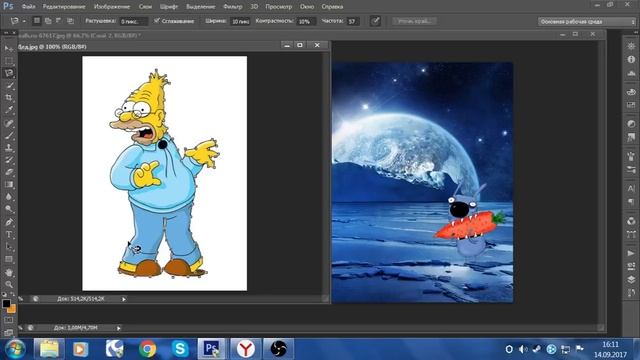
Task: Open the Файл menu
Action: tap(28, 7)
